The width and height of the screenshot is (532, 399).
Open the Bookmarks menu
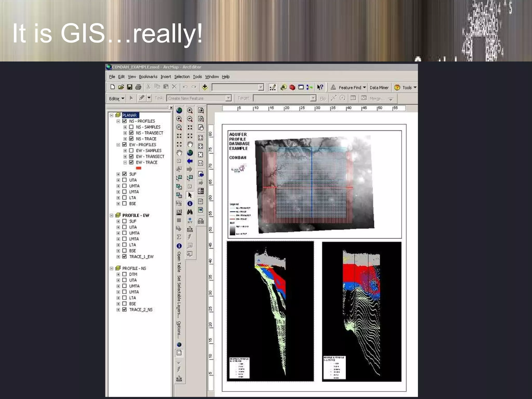148,77
